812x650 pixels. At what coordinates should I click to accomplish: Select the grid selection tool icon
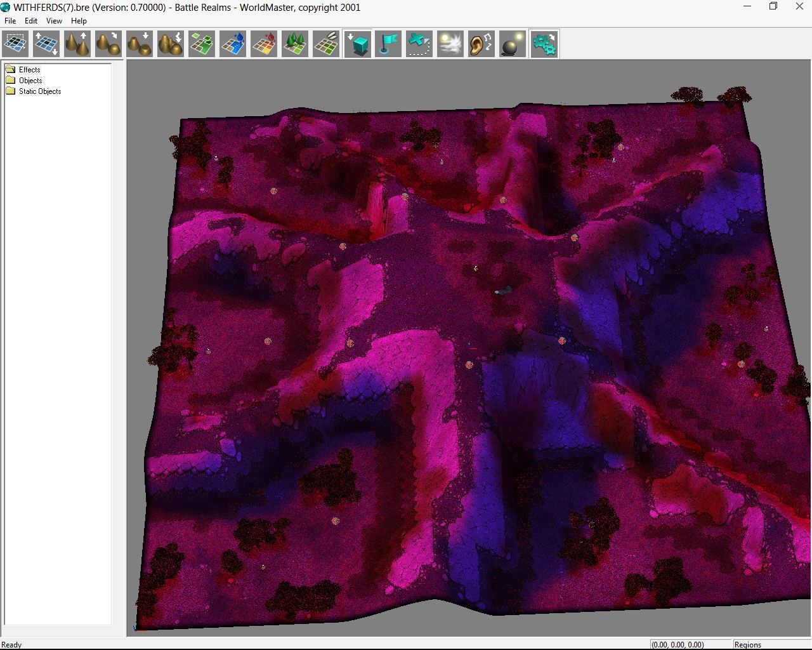[15, 44]
